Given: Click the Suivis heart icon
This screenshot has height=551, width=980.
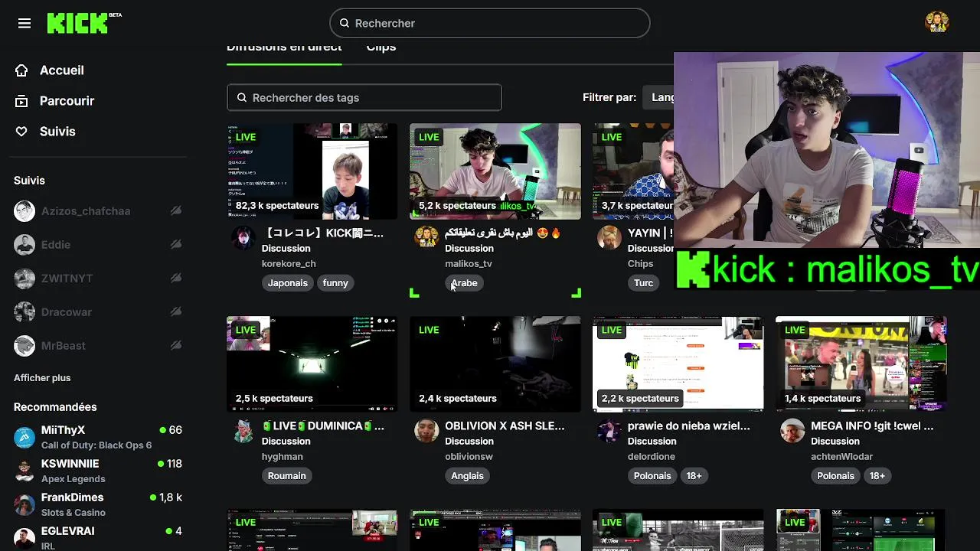Looking at the screenshot, I should [x=22, y=132].
